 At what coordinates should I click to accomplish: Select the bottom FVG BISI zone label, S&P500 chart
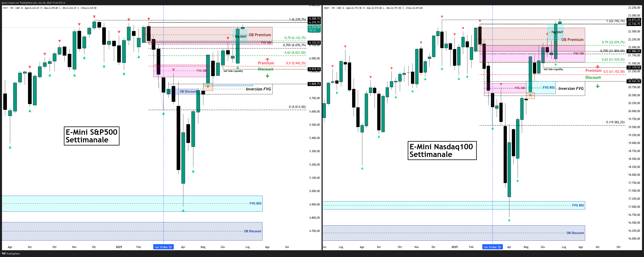(255, 203)
